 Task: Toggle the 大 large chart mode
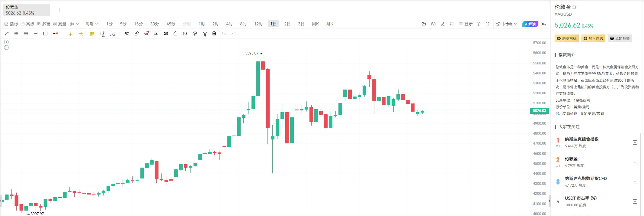(81, 34)
